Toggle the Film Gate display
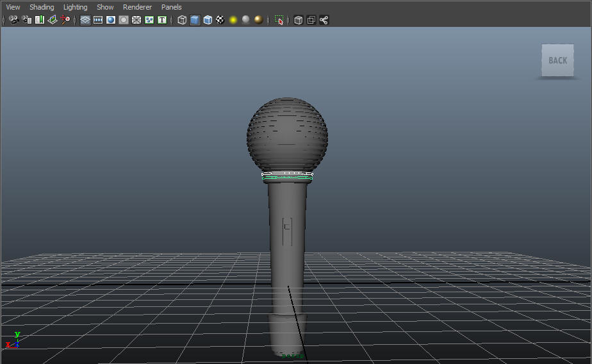 coord(98,20)
